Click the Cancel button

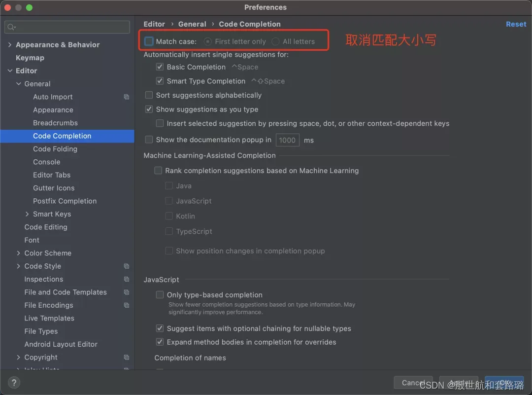[x=413, y=383]
